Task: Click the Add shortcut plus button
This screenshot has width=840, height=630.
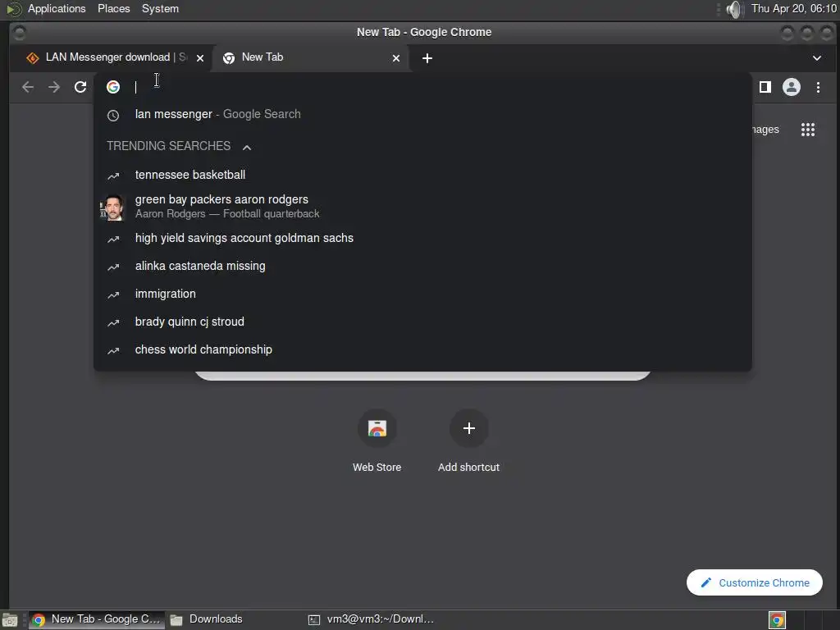Action: pyautogui.click(x=468, y=428)
